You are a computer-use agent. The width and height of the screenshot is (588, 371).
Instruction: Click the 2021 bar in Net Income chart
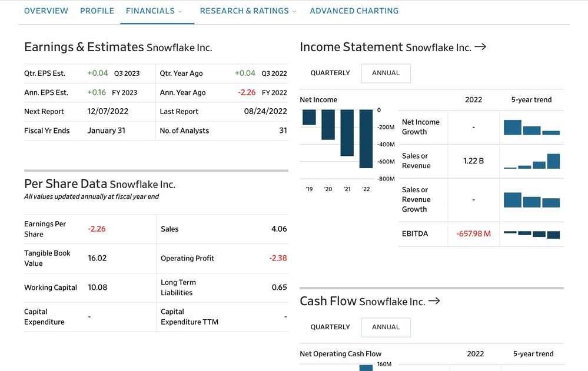pyautogui.click(x=347, y=132)
